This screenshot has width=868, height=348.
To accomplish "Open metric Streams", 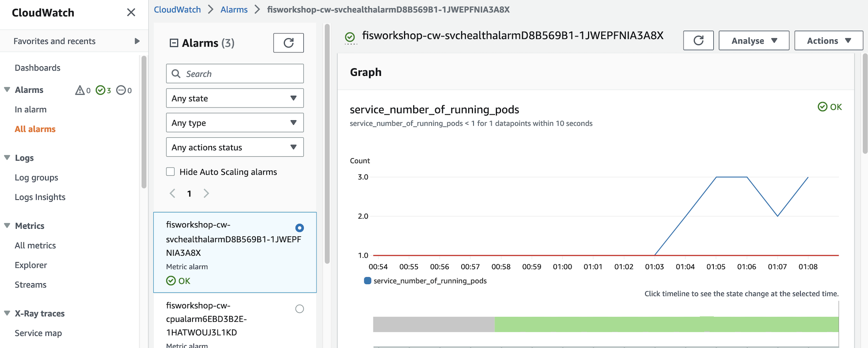I will (31, 285).
